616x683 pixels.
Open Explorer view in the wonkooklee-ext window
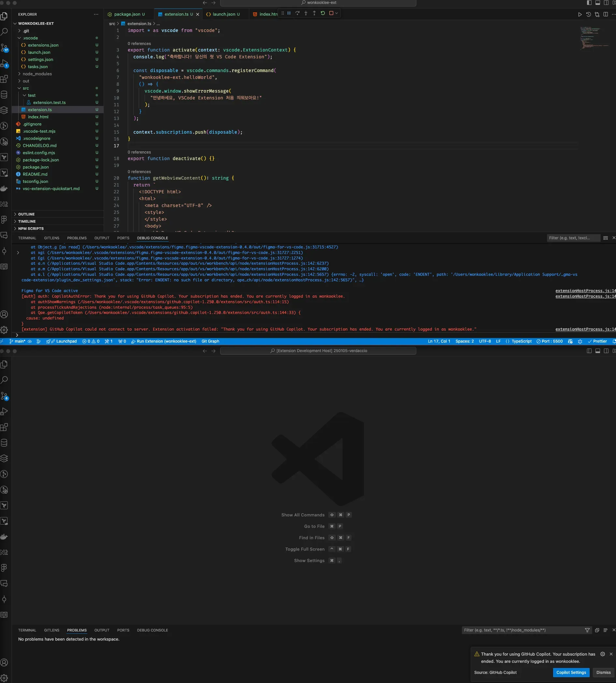[5, 16]
